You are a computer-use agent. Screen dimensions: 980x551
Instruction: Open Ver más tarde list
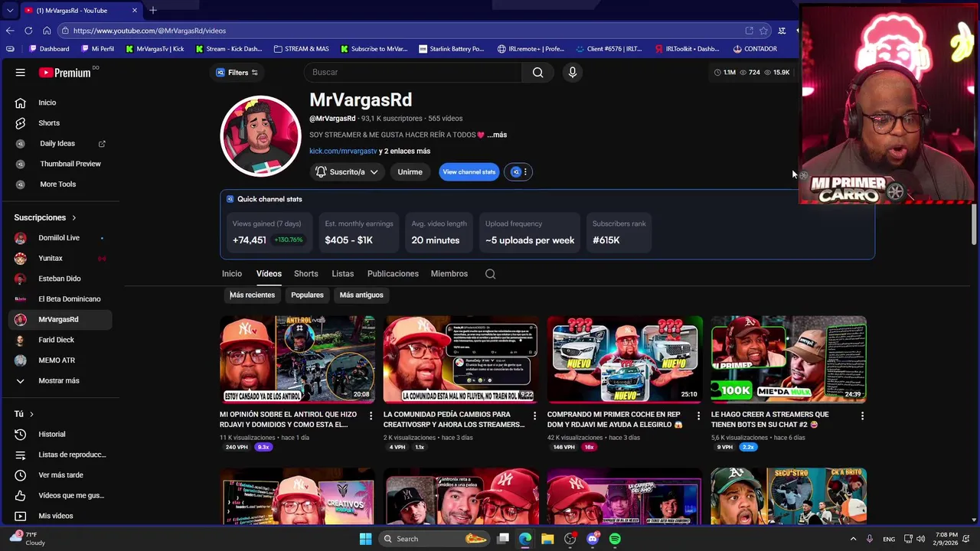click(60, 475)
